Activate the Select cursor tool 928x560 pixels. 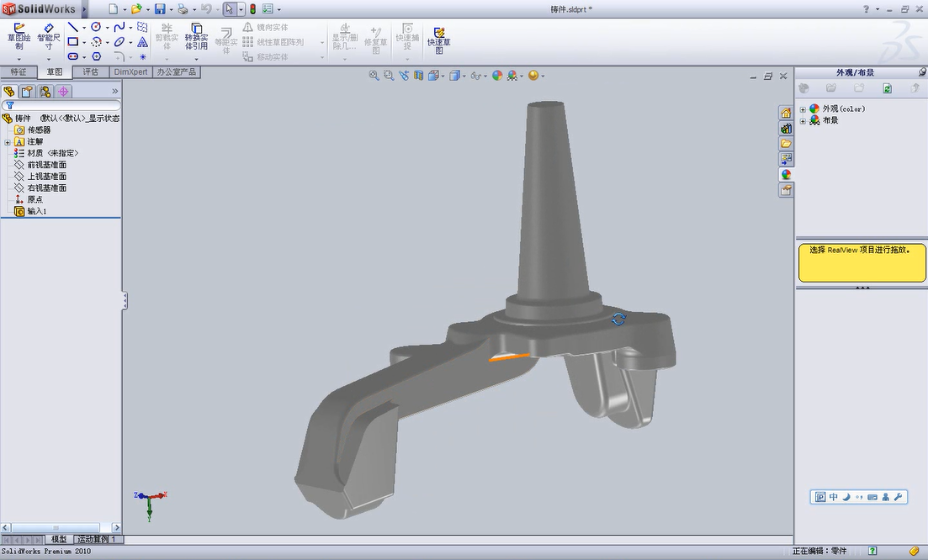click(229, 9)
